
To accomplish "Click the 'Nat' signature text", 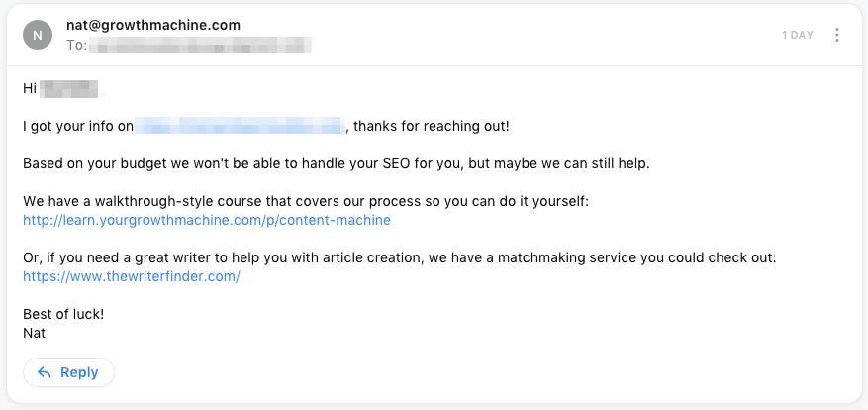I will click(x=35, y=333).
